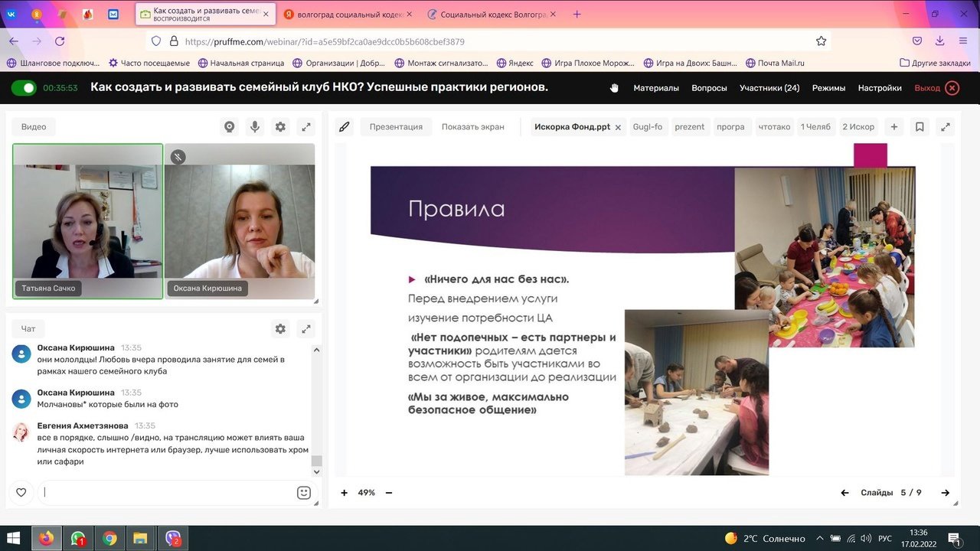Expand the Чат panel to fullscreen
The width and height of the screenshot is (980, 551).
pyautogui.click(x=305, y=328)
